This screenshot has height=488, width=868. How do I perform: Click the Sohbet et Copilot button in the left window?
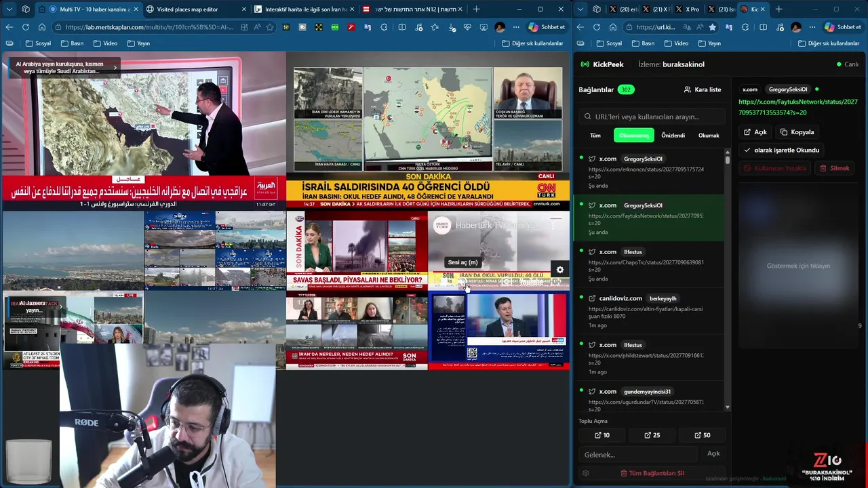pyautogui.click(x=547, y=27)
